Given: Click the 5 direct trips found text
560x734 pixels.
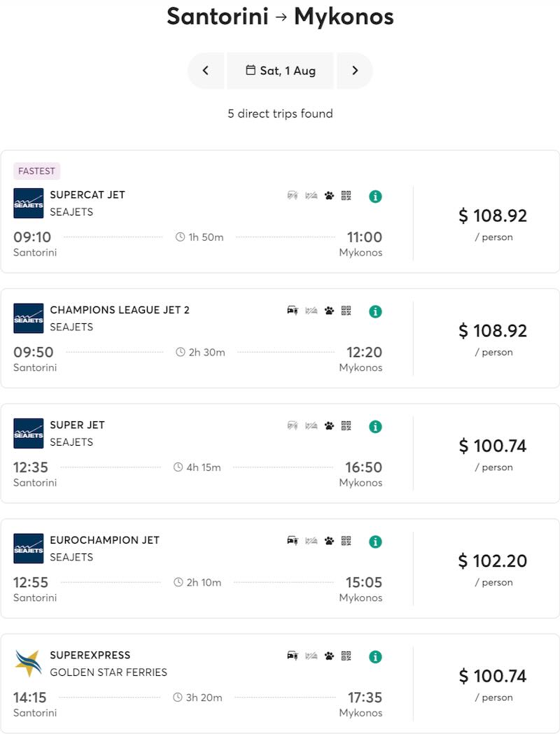Looking at the screenshot, I should pyautogui.click(x=280, y=113).
